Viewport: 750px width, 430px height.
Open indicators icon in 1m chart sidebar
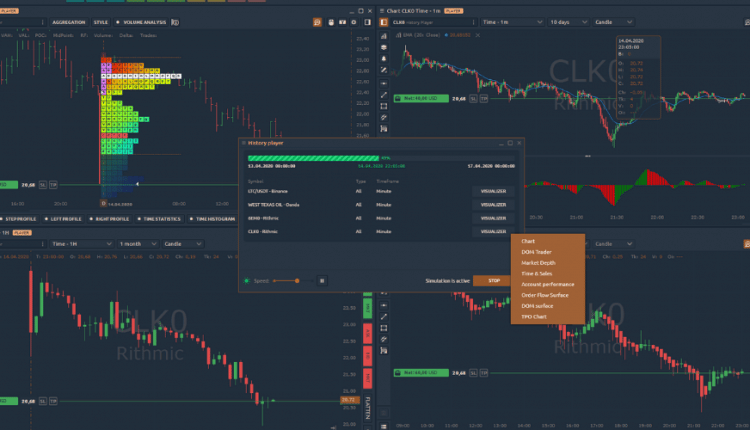pyautogui.click(x=384, y=36)
